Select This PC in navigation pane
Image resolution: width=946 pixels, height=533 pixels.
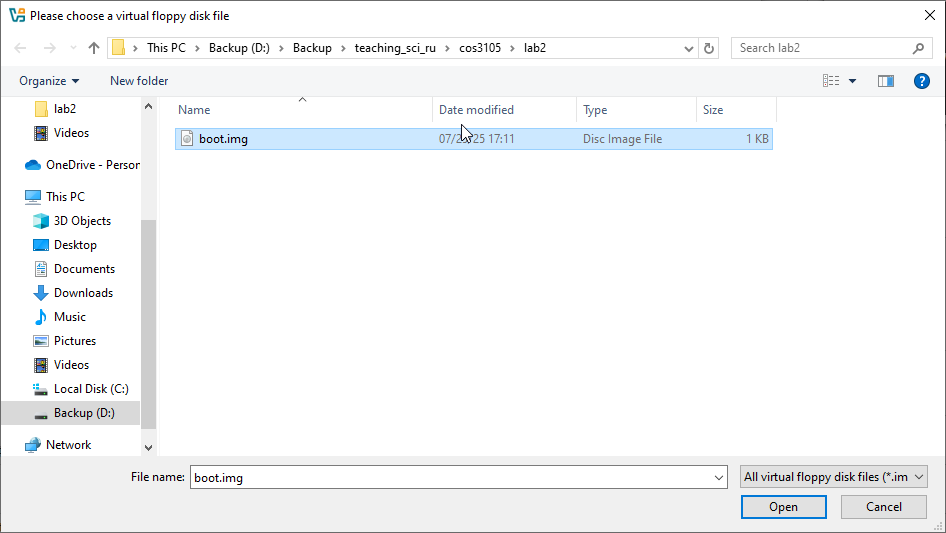coord(65,197)
